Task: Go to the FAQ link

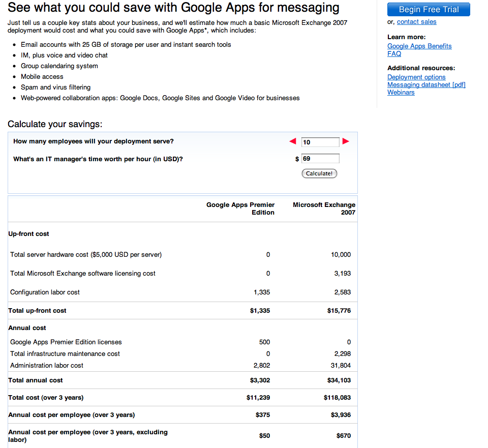Action: pos(394,54)
